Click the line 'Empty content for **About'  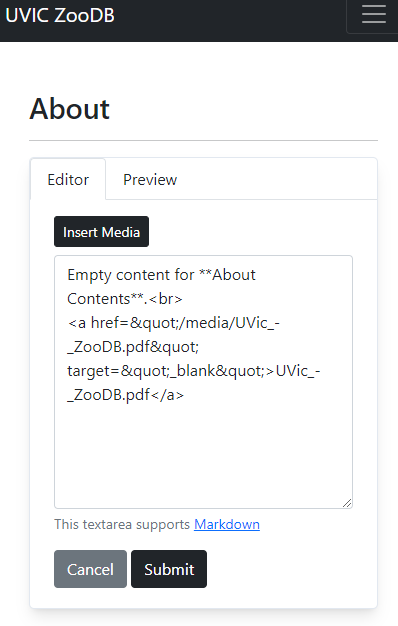pyautogui.click(x=161, y=275)
